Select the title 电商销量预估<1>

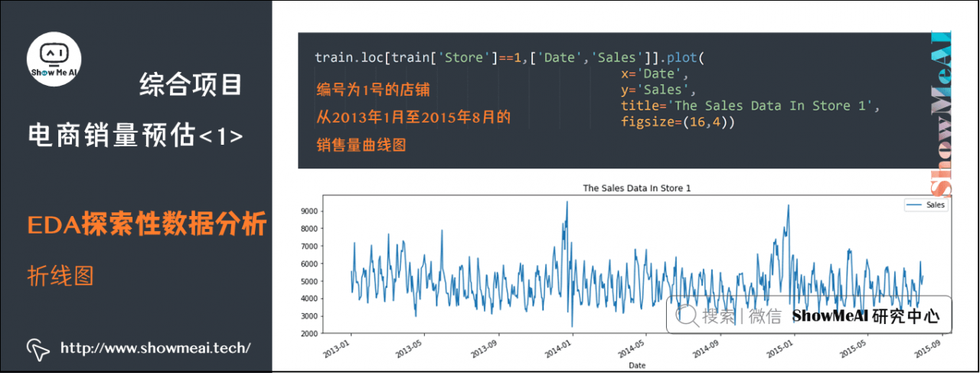point(136,136)
